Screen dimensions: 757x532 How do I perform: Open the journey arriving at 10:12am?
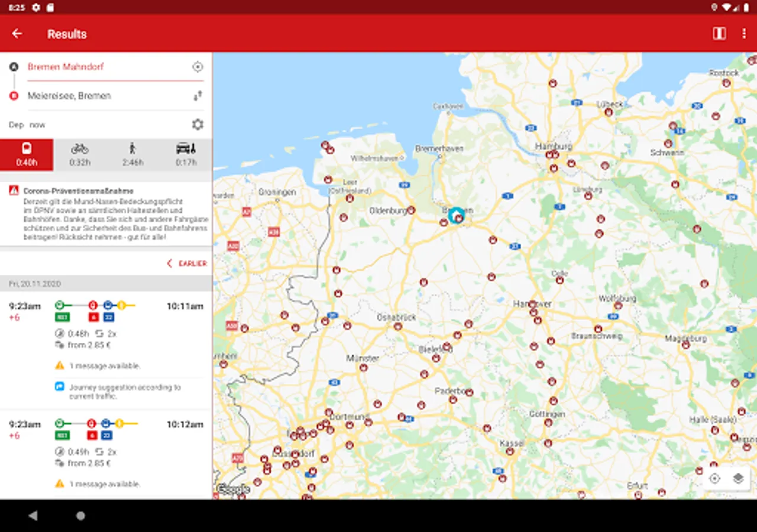pos(106,455)
